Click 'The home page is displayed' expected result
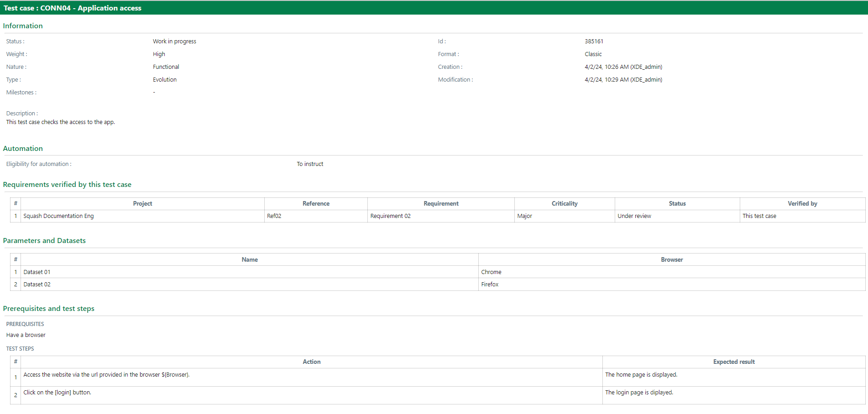Image resolution: width=868 pixels, height=414 pixels. click(x=641, y=375)
